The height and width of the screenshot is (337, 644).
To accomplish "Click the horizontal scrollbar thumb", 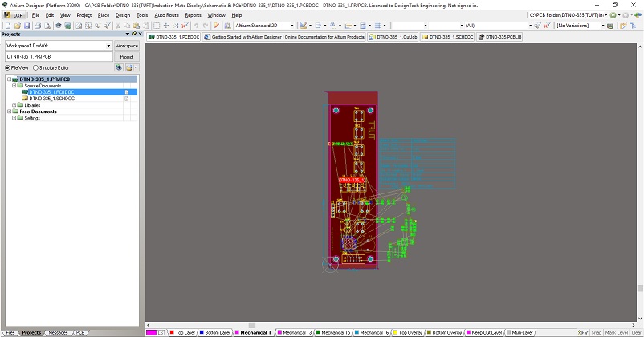I will pyautogui.click(x=252, y=325).
